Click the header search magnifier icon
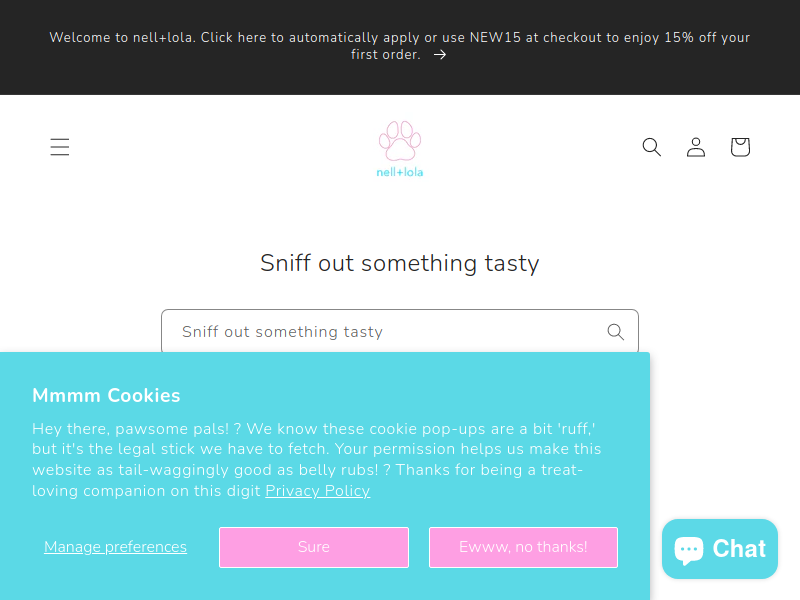 pos(652,147)
